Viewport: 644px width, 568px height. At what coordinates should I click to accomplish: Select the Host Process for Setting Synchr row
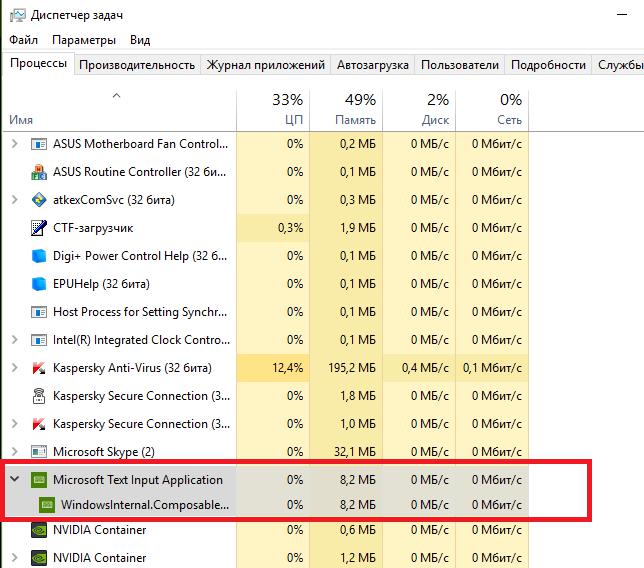point(266,312)
